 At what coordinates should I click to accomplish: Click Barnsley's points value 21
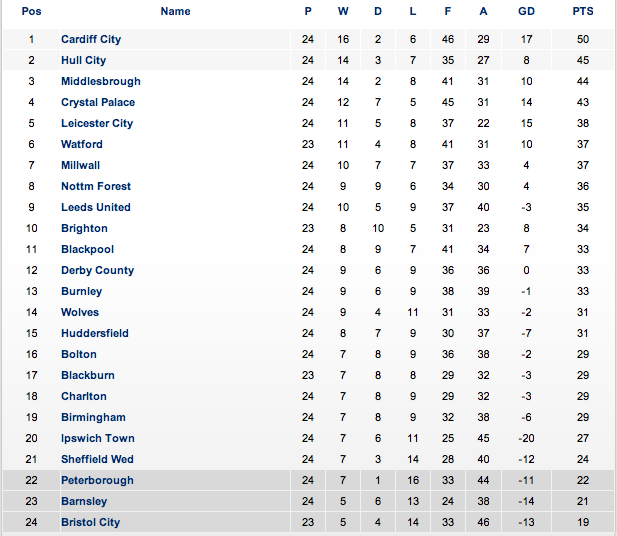coord(582,501)
